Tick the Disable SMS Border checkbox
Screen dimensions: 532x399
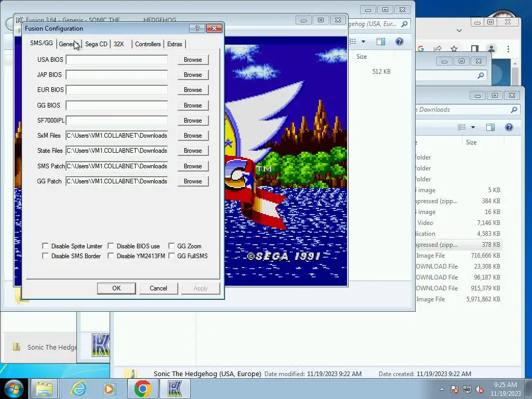[x=45, y=256]
